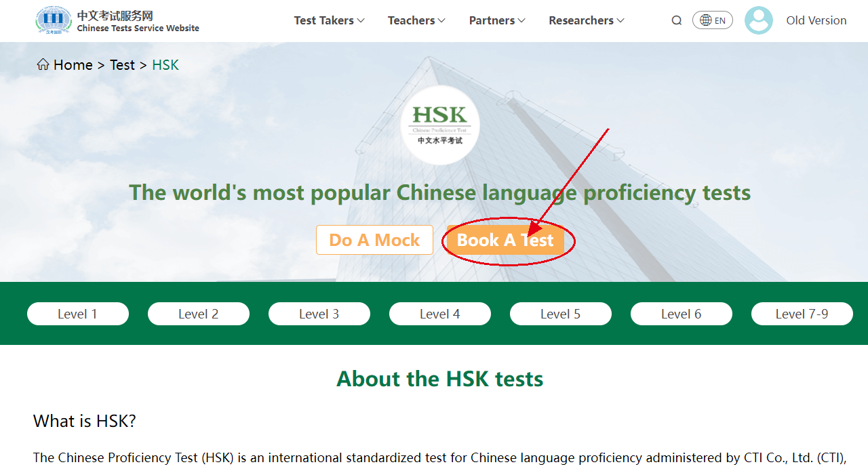Switch to the Level 3 tab
Screen dimensions: 868x473
(319, 314)
